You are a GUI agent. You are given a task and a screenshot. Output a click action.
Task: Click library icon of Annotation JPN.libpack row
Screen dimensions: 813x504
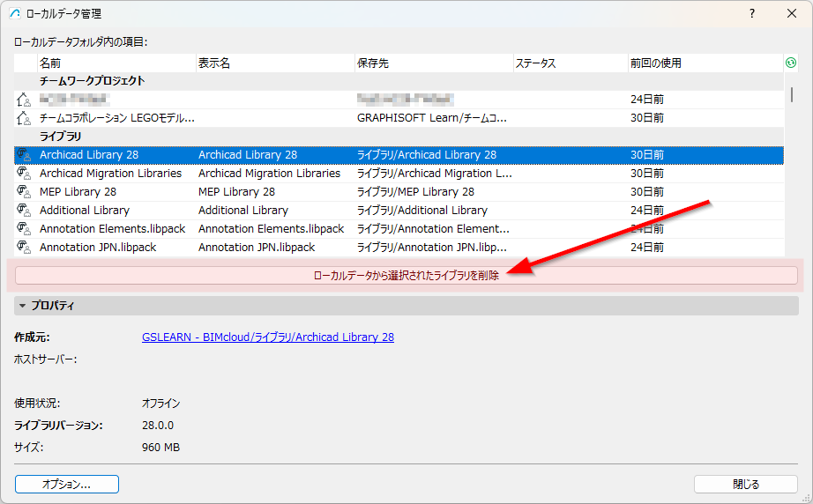pos(24,247)
